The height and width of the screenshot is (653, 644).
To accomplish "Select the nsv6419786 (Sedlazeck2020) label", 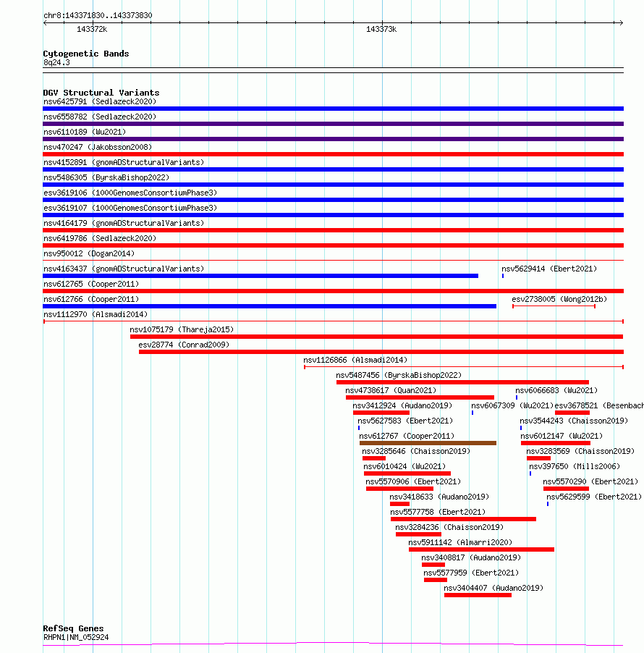I will coord(100,239).
